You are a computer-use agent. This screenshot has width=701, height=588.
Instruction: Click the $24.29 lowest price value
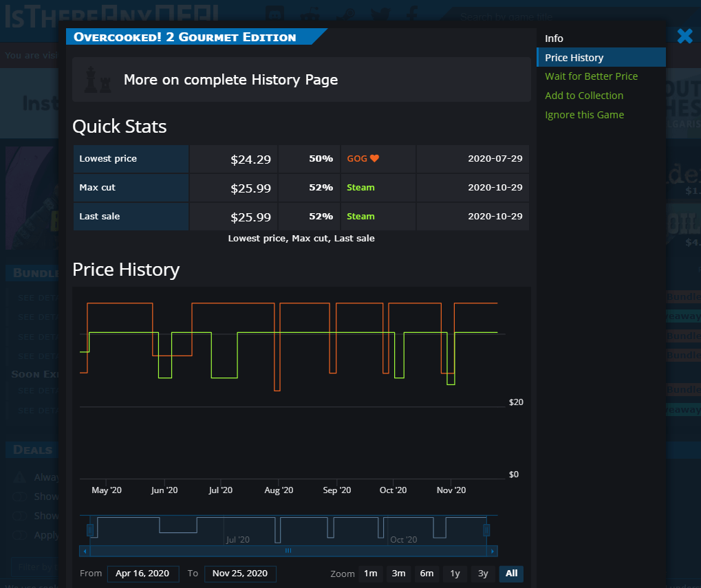(250, 160)
